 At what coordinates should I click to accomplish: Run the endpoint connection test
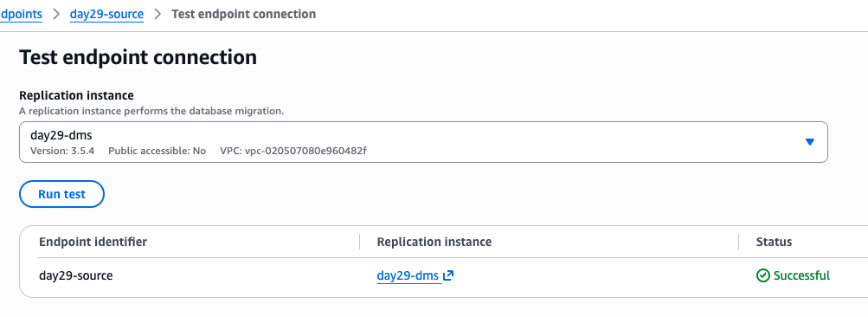point(62,194)
